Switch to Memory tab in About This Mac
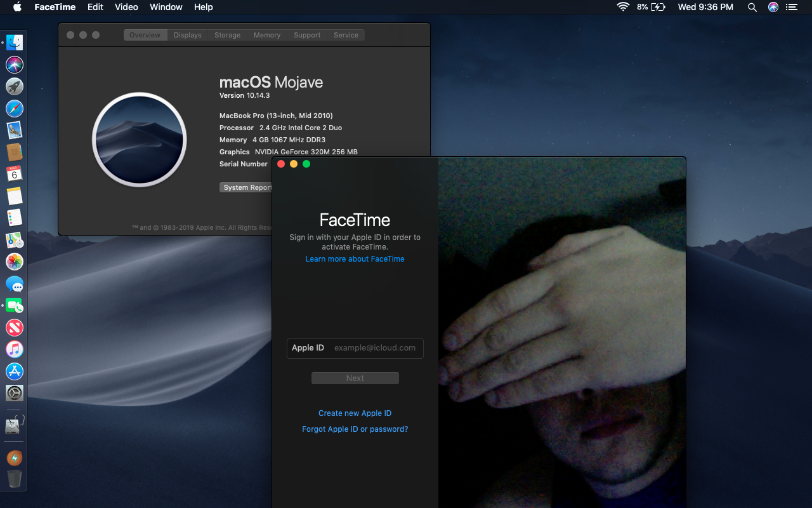Image resolution: width=812 pixels, height=508 pixels. click(267, 35)
